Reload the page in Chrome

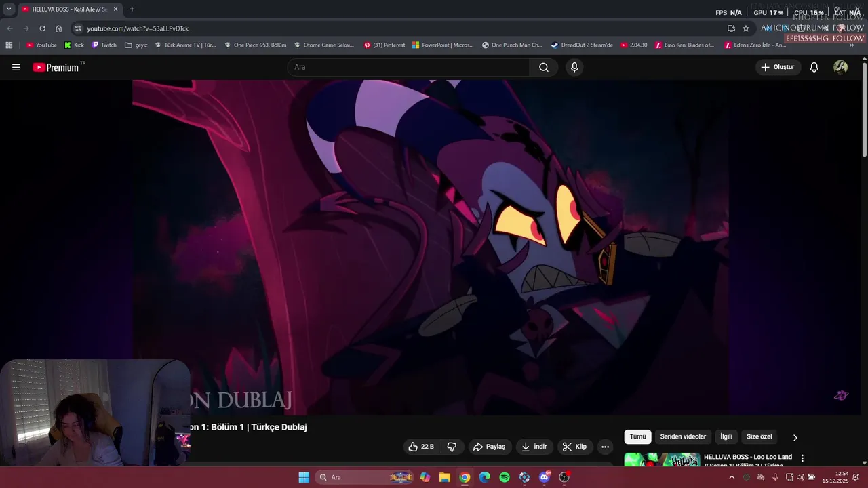click(x=42, y=28)
